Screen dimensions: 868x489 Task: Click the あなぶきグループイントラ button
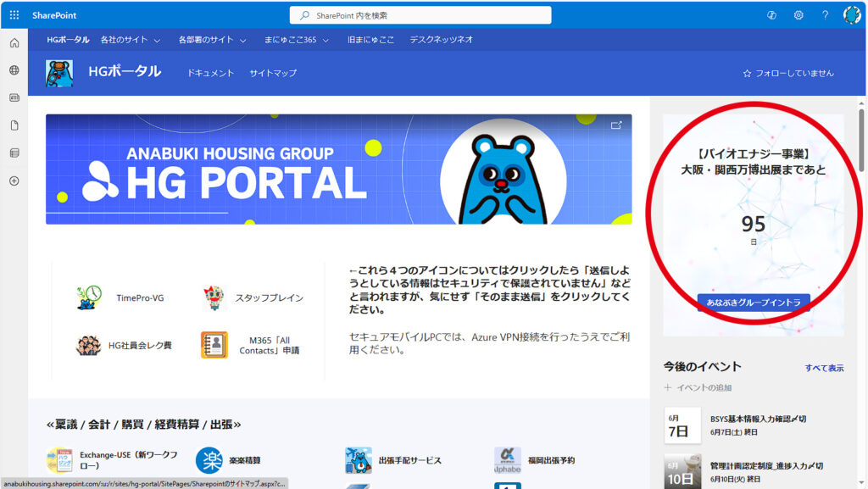point(754,303)
